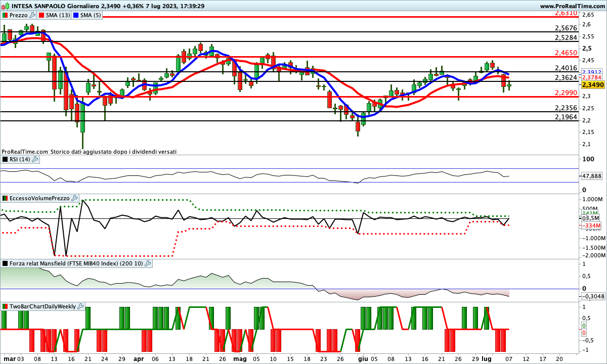Click the 'Storico dati aggiustato' notice text
Viewport: 607px width, 364px height.
114,151
